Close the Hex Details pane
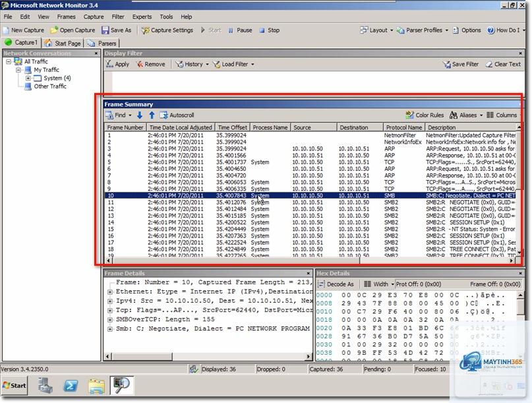Viewport: 532px width, 403px height. tap(521, 273)
